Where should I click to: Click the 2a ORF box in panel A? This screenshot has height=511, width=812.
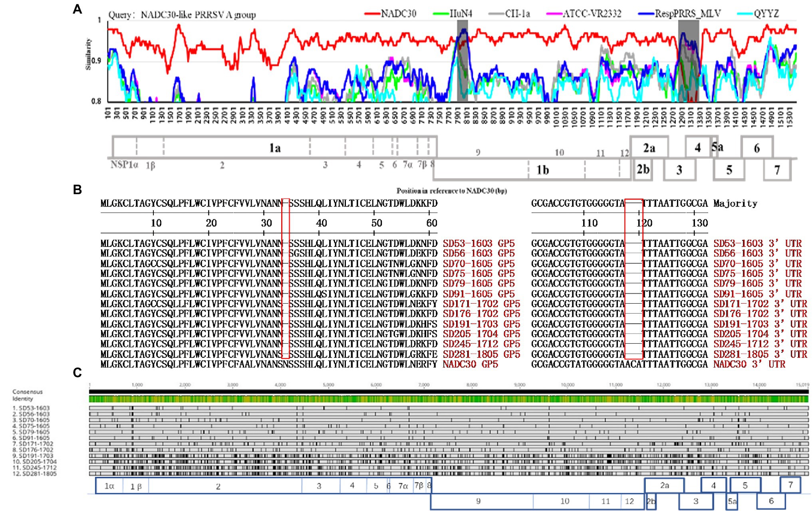pos(649,147)
